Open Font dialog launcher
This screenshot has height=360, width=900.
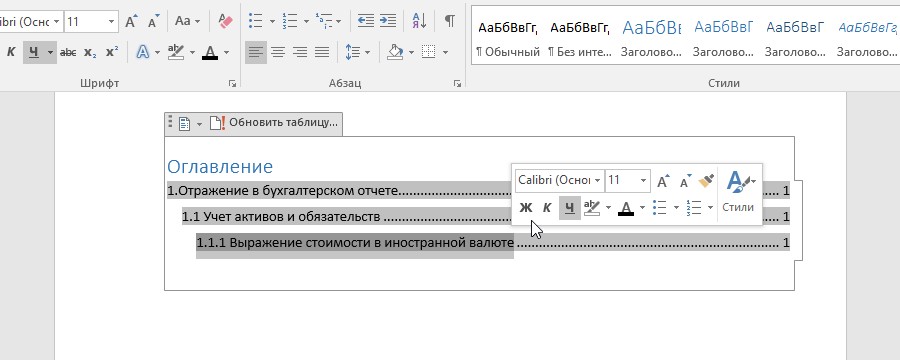[232, 84]
